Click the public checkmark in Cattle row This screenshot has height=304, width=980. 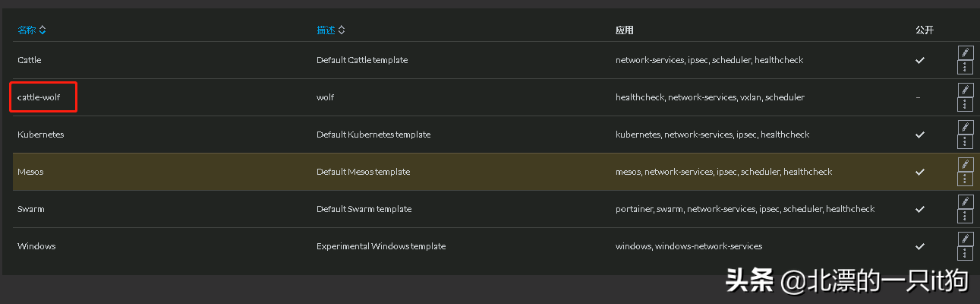920,60
